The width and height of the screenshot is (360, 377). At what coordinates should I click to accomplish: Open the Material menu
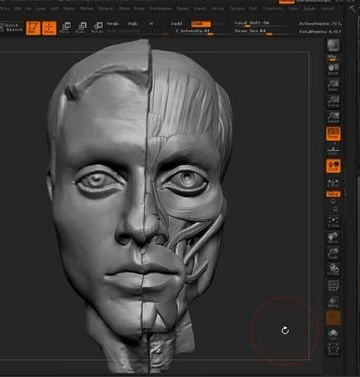pos(105,9)
